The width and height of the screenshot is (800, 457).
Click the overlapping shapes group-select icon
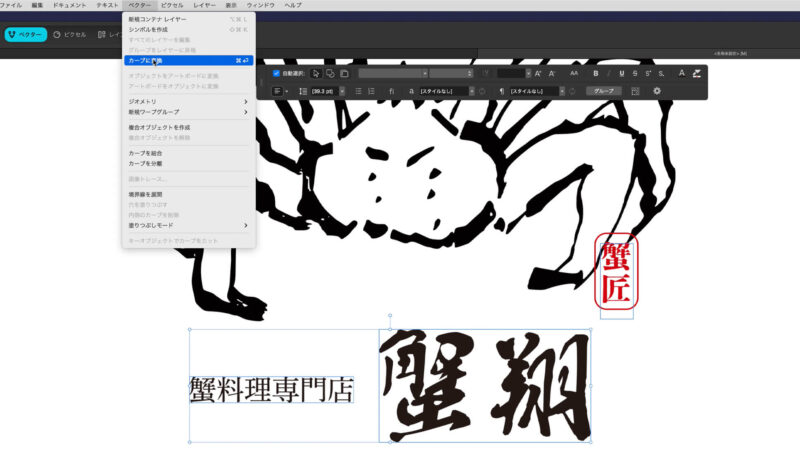(330, 73)
